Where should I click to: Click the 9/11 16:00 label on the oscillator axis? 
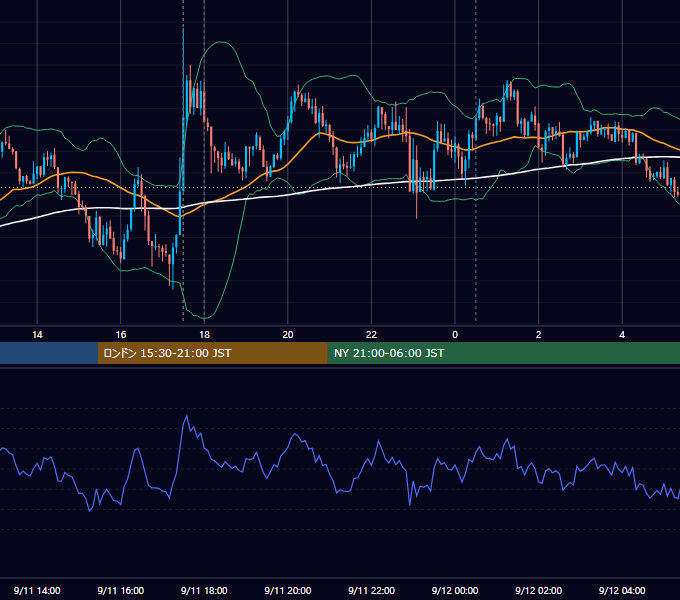(x=121, y=590)
